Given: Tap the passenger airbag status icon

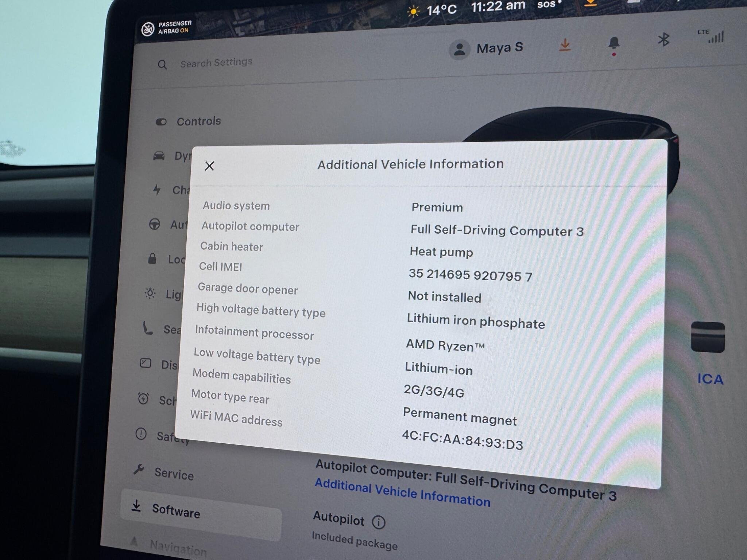Looking at the screenshot, I should (148, 29).
